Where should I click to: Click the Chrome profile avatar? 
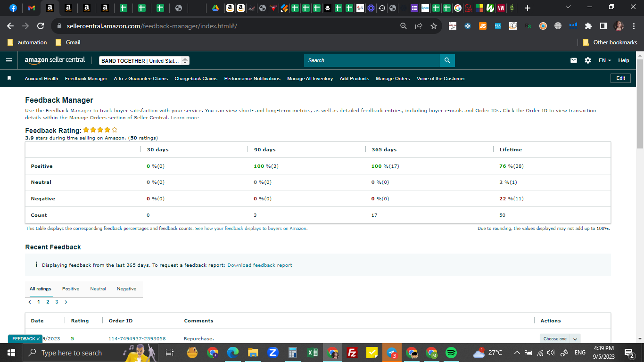point(619,26)
